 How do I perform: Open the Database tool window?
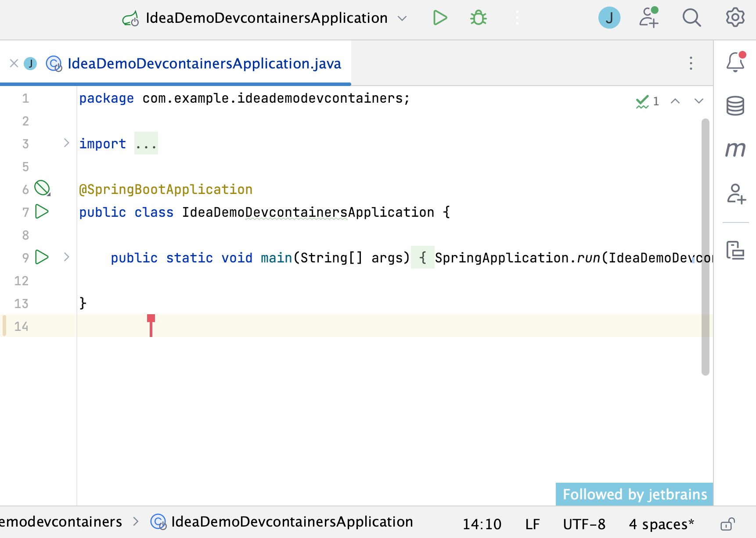[735, 106]
